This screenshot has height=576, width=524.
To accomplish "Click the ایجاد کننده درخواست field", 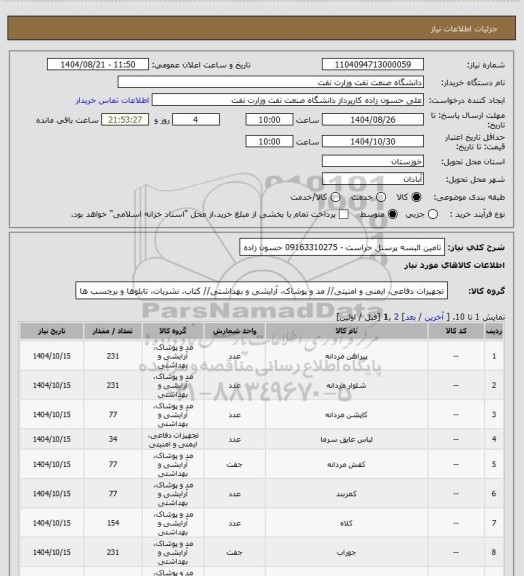I will click(x=288, y=100).
